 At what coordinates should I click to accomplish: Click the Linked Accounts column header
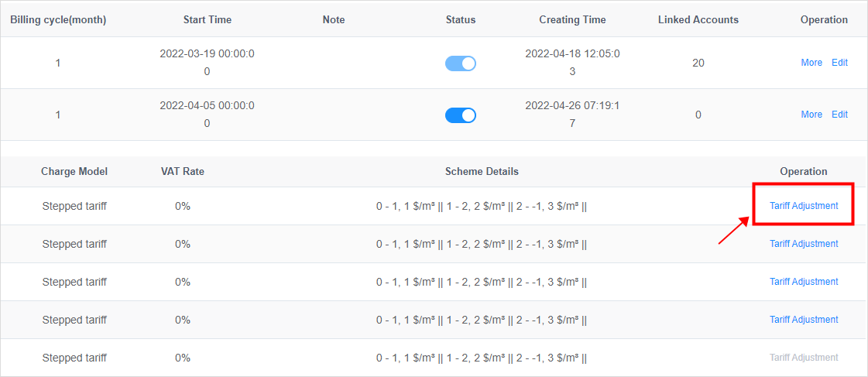click(x=698, y=20)
